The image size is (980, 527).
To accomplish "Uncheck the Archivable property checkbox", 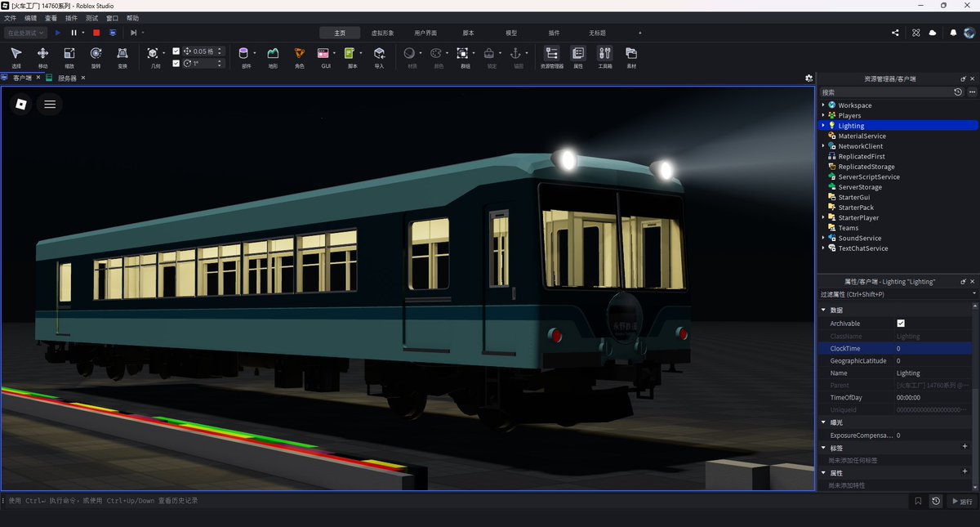I will (901, 324).
